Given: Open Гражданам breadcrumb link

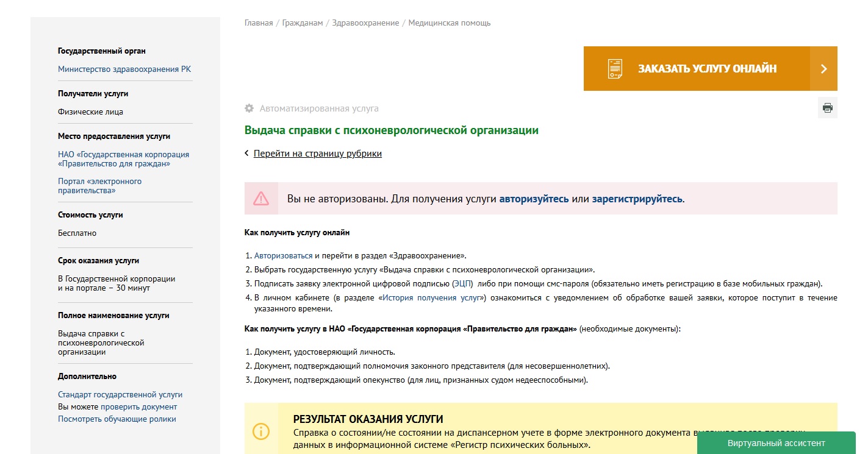Looking at the screenshot, I should (x=303, y=23).
